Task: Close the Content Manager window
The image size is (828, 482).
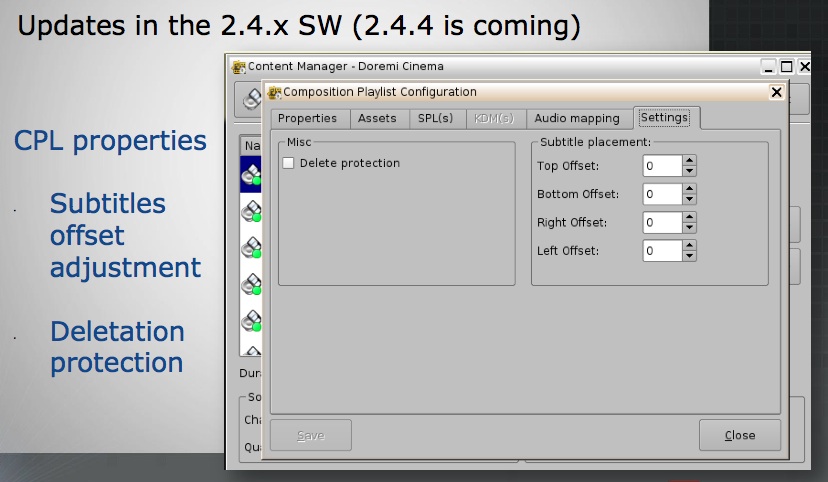Action: pyautogui.click(x=804, y=67)
